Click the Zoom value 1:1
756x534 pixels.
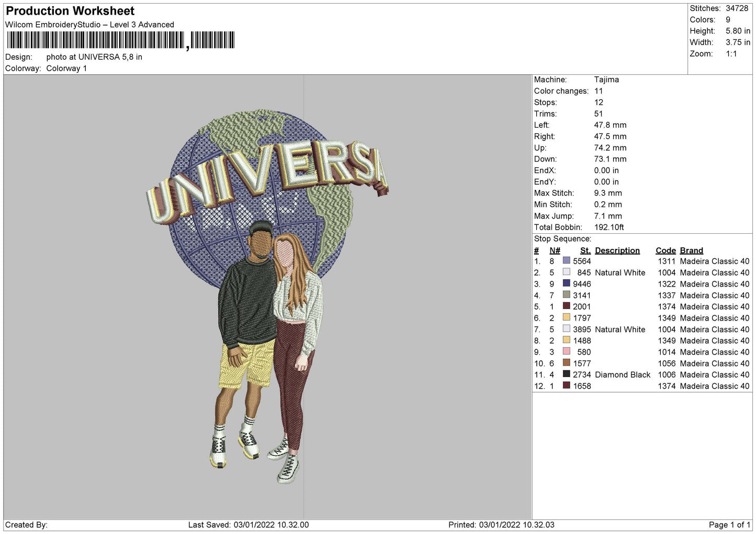point(731,54)
